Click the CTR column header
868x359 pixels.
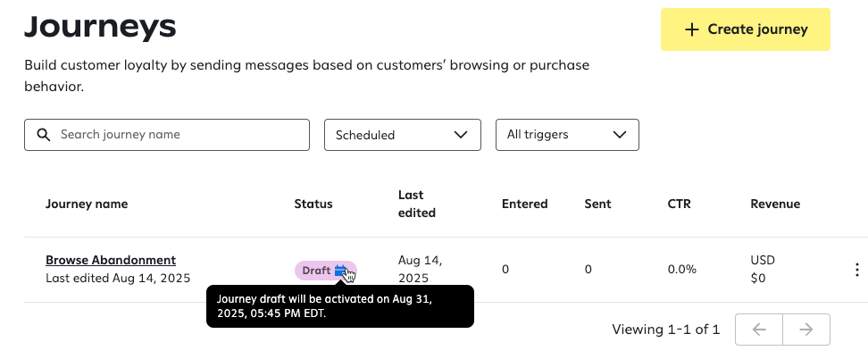coord(679,204)
